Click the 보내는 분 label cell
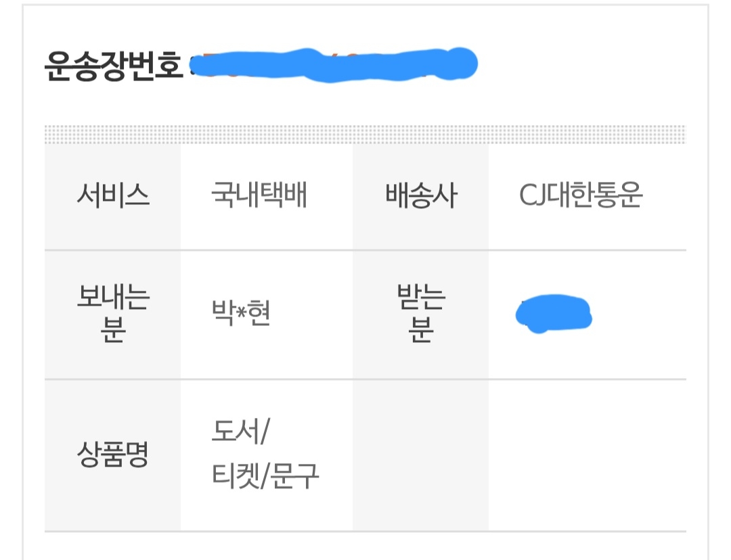731x560 pixels. point(112,314)
